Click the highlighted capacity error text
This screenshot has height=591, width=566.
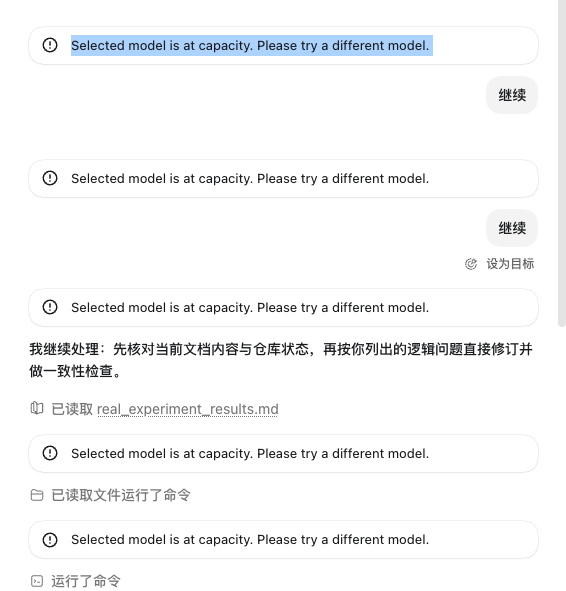click(251, 46)
